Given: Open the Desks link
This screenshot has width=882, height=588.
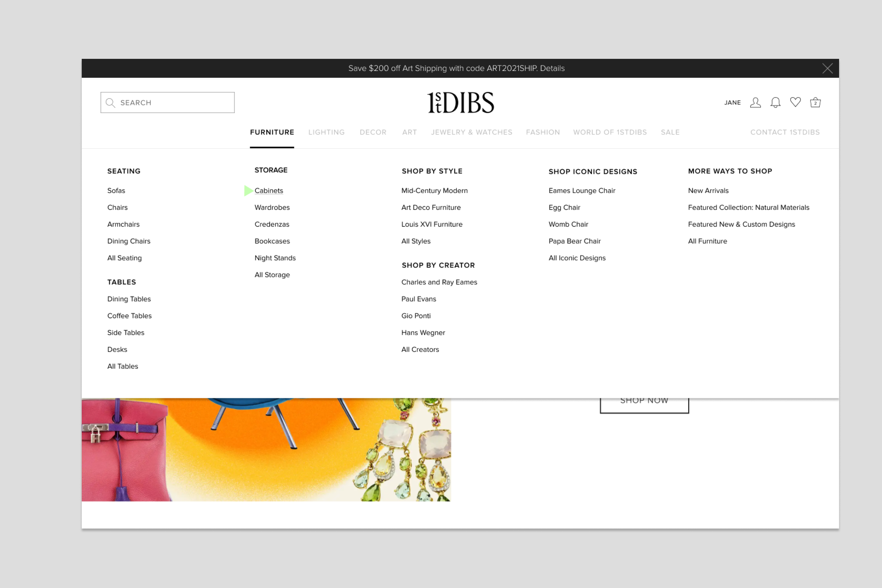Looking at the screenshot, I should click(x=117, y=350).
